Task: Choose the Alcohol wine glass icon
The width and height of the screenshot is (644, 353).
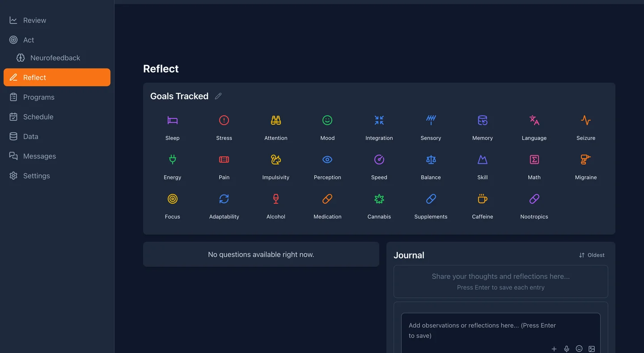Action: pos(276,199)
